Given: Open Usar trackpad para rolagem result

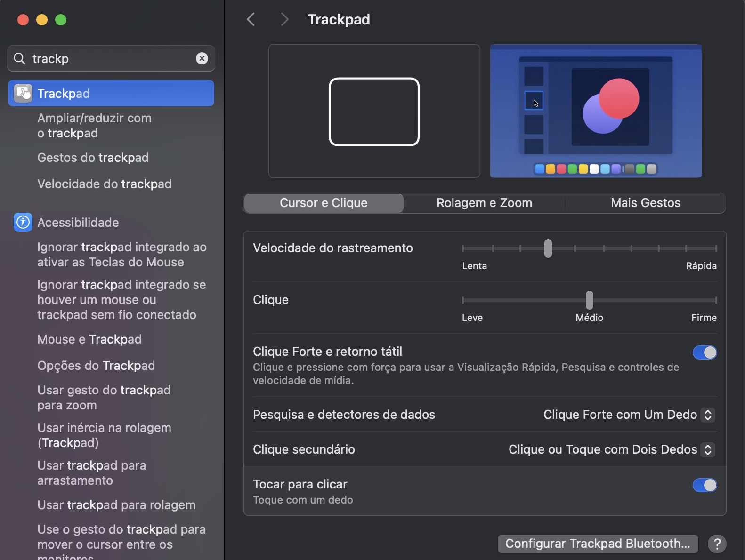Looking at the screenshot, I should (116, 505).
